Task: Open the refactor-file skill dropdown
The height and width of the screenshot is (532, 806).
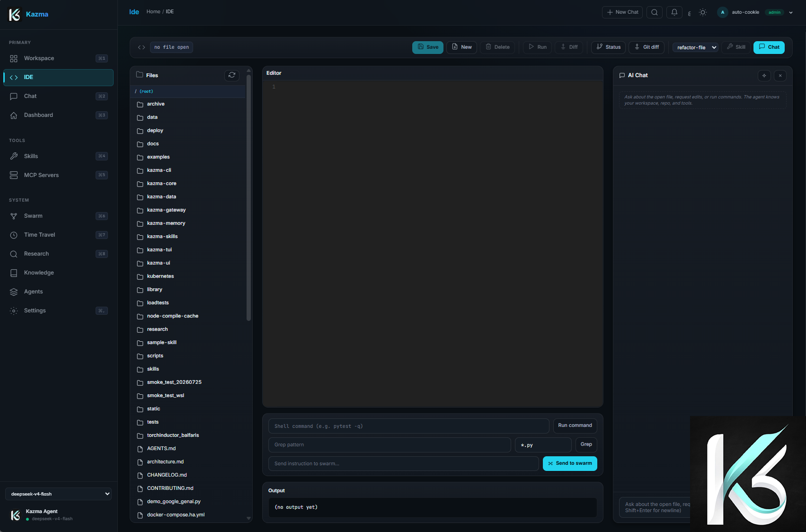Action: (696, 47)
